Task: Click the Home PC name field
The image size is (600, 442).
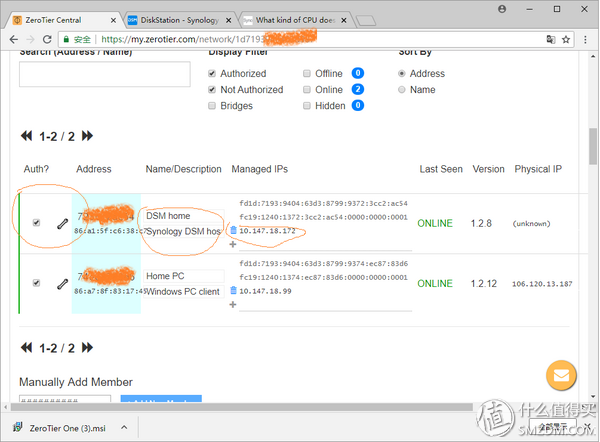Action: (184, 276)
